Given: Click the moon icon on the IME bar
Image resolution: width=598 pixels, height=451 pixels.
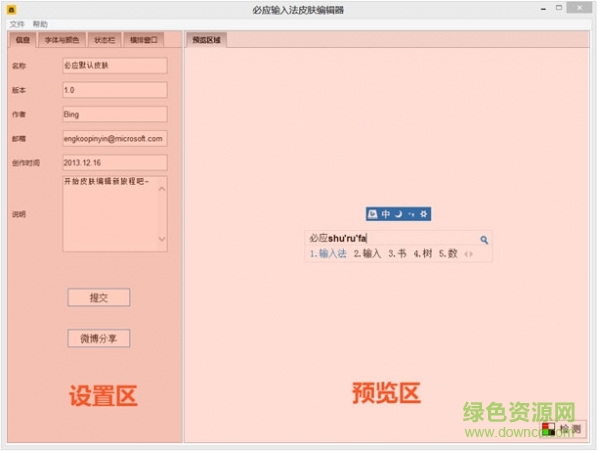Looking at the screenshot, I should click(x=399, y=214).
